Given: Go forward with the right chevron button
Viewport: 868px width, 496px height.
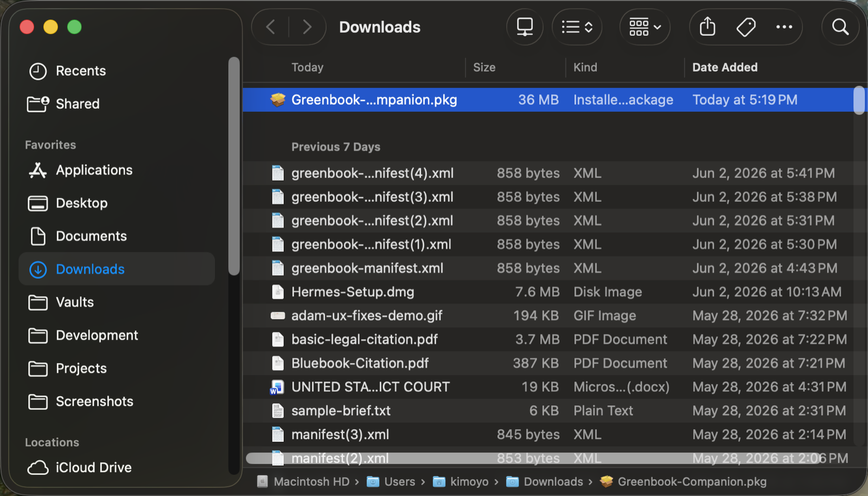Looking at the screenshot, I should pos(307,27).
